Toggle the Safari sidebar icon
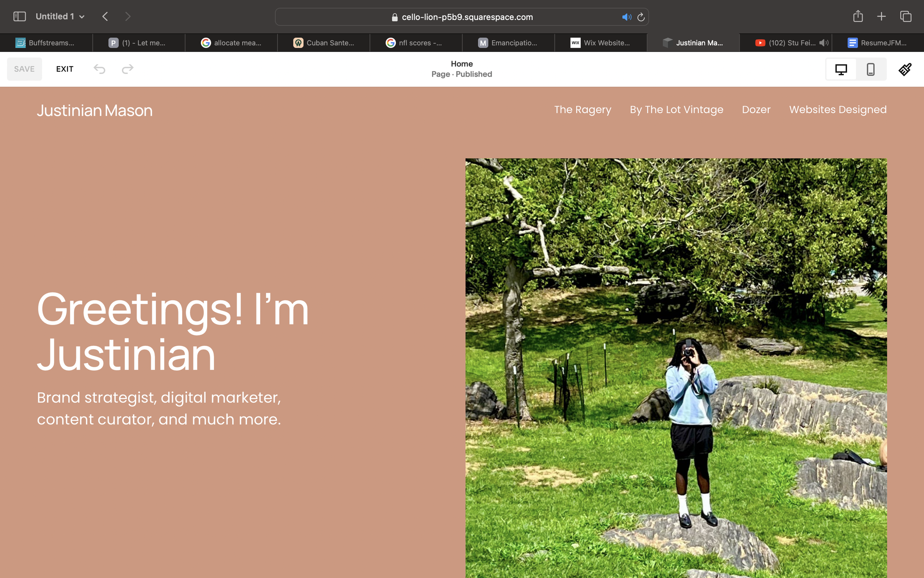 point(20,16)
